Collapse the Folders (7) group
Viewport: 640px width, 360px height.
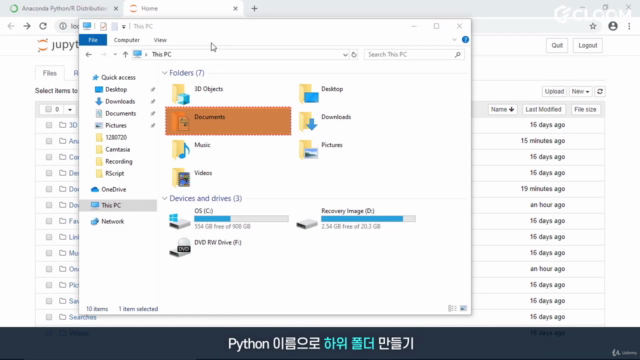(164, 73)
